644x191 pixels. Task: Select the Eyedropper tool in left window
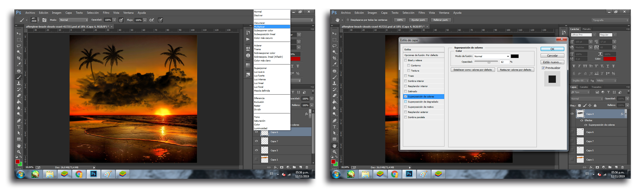click(19, 64)
